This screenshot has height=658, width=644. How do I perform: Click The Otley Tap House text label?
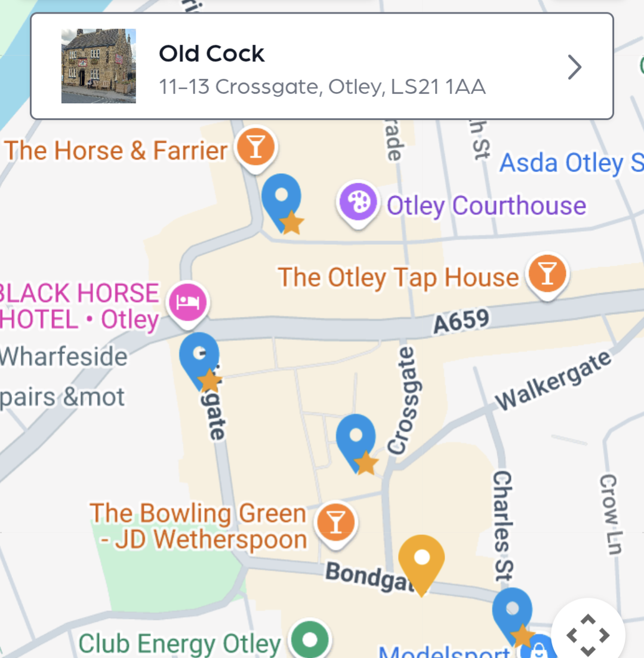398,278
